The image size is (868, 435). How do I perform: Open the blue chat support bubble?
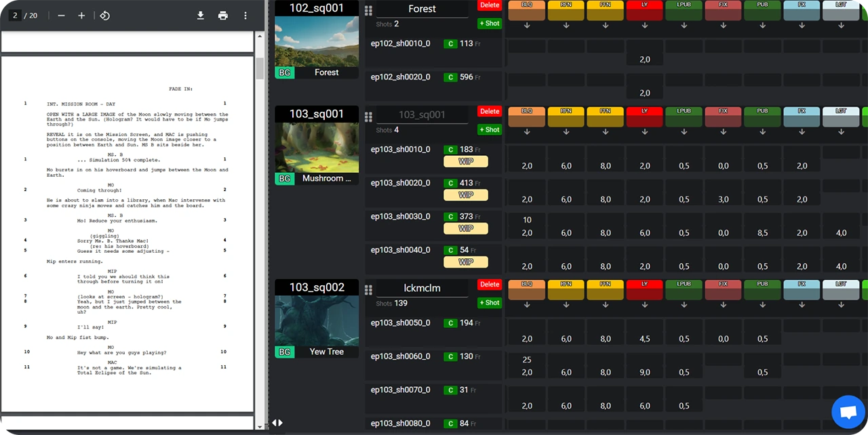point(848,411)
